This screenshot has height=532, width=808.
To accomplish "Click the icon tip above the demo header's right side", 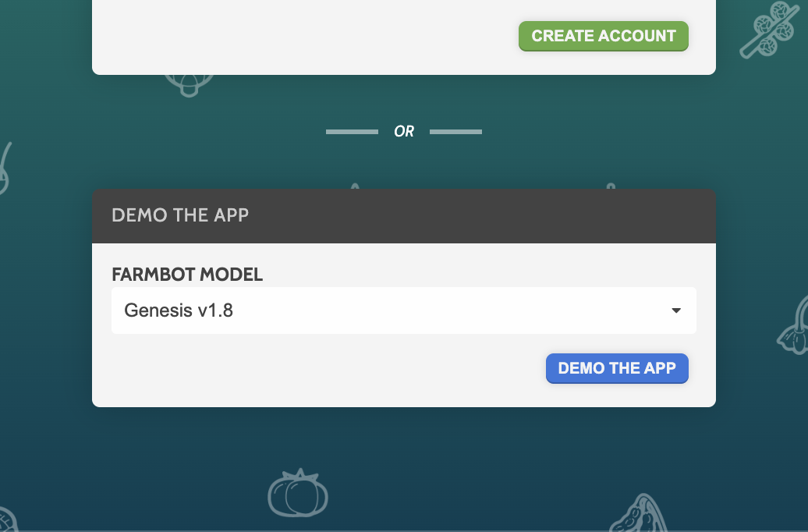I will [x=611, y=186].
